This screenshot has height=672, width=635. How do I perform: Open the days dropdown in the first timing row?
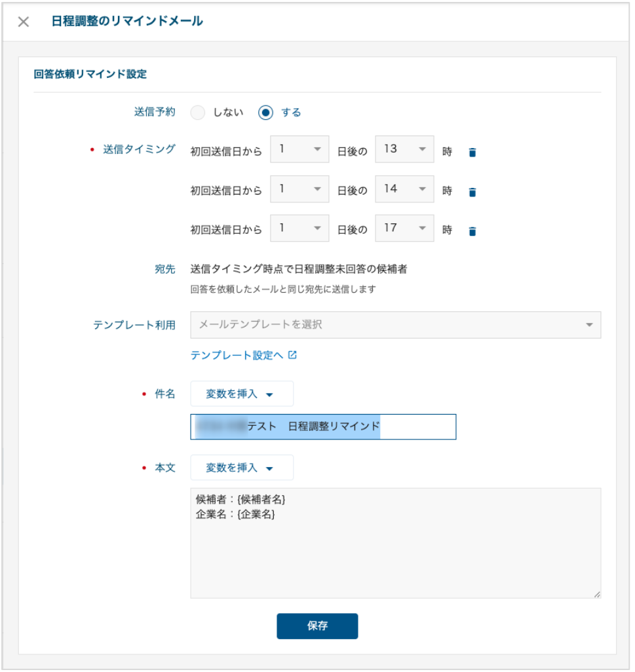point(299,149)
